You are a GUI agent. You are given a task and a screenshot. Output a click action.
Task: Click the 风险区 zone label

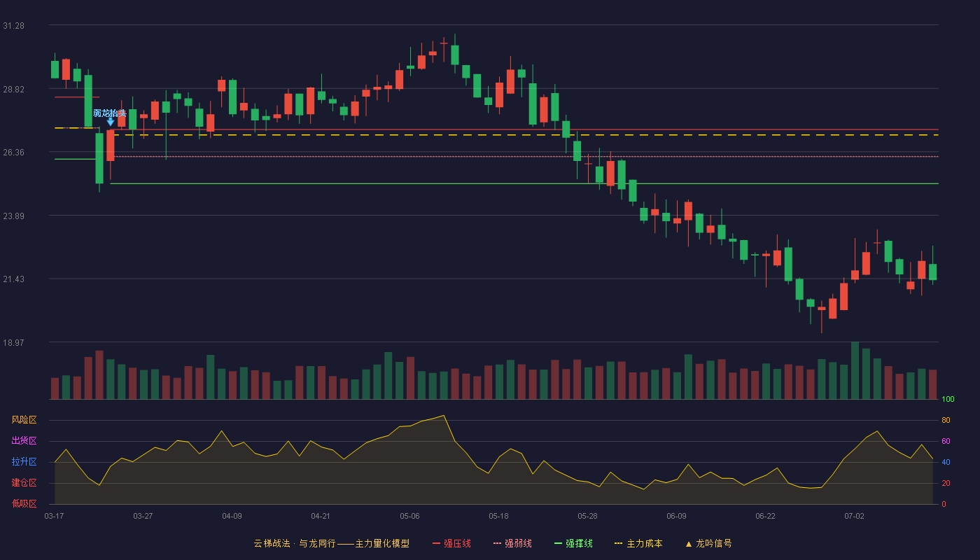[24, 420]
